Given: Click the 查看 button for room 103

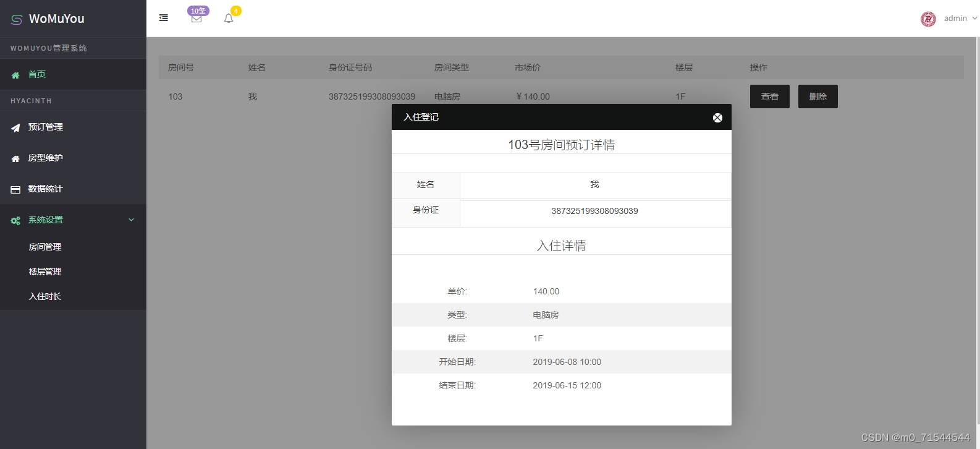Looking at the screenshot, I should pos(770,96).
